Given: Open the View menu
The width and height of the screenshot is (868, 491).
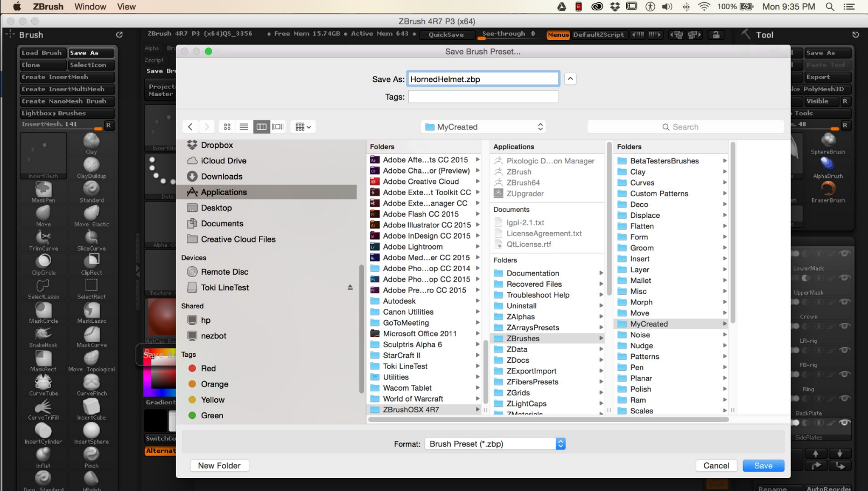Looking at the screenshot, I should pyautogui.click(x=127, y=6).
